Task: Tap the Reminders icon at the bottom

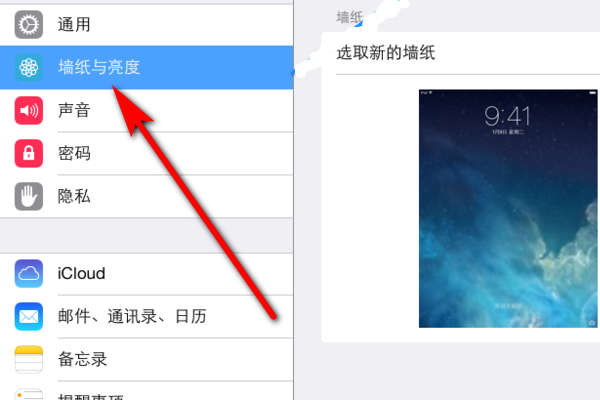Action: (29, 394)
